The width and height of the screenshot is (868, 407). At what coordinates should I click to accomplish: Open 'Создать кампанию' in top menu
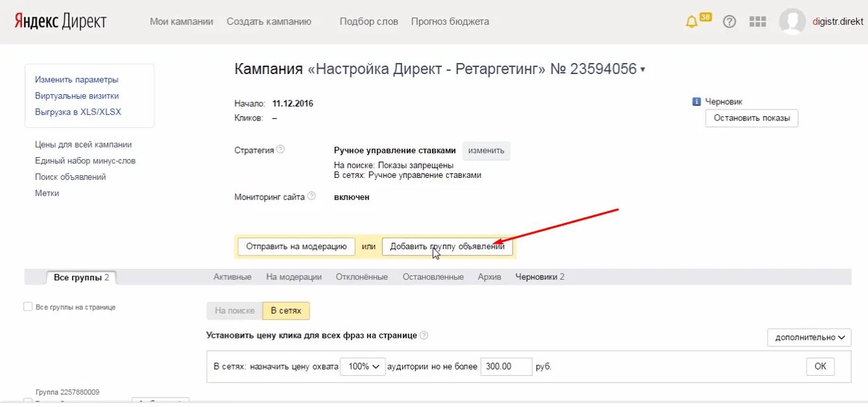269,21
